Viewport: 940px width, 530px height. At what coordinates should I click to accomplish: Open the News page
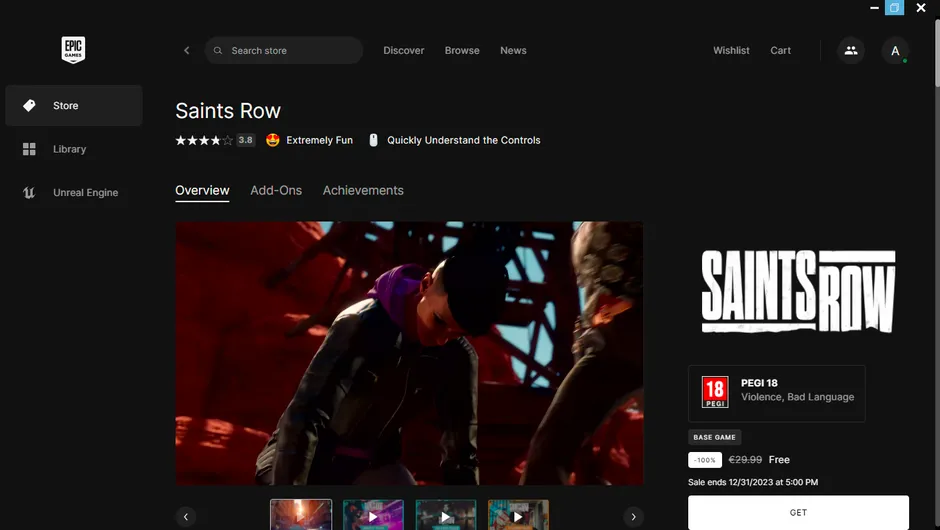tap(513, 51)
